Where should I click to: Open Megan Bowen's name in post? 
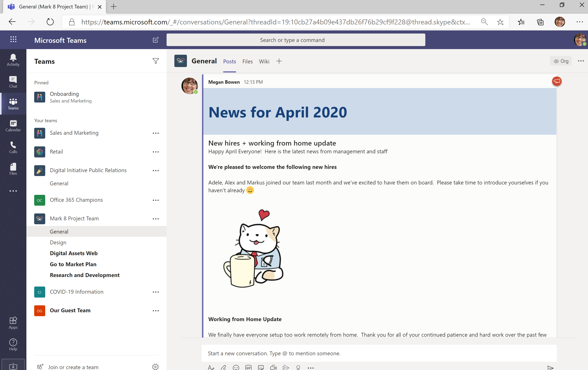click(x=224, y=82)
